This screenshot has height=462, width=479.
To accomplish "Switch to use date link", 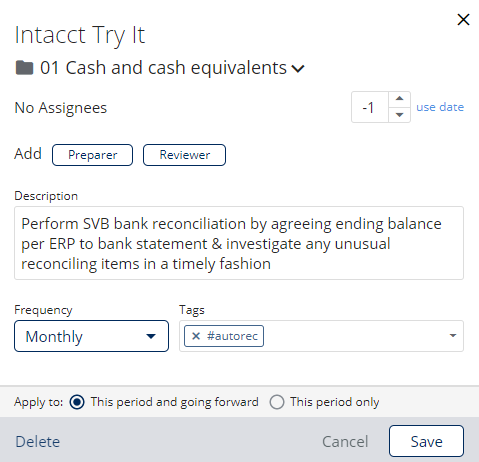I will [440, 107].
